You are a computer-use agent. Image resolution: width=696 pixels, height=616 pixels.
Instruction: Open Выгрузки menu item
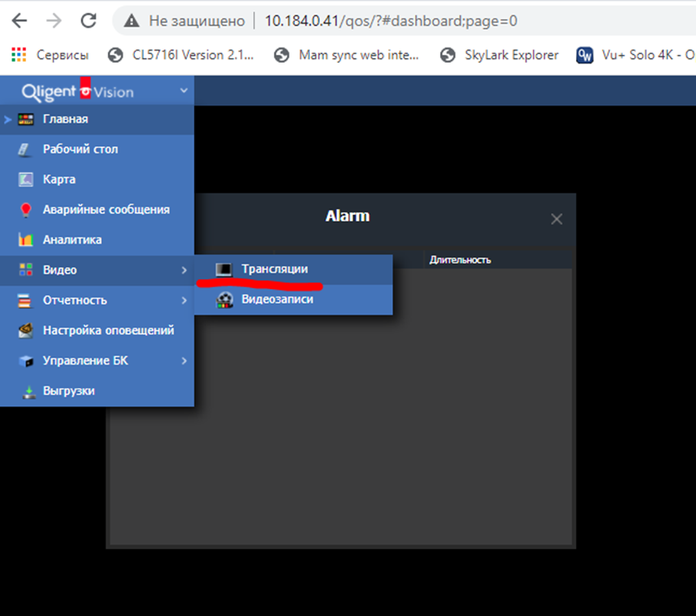point(97,391)
